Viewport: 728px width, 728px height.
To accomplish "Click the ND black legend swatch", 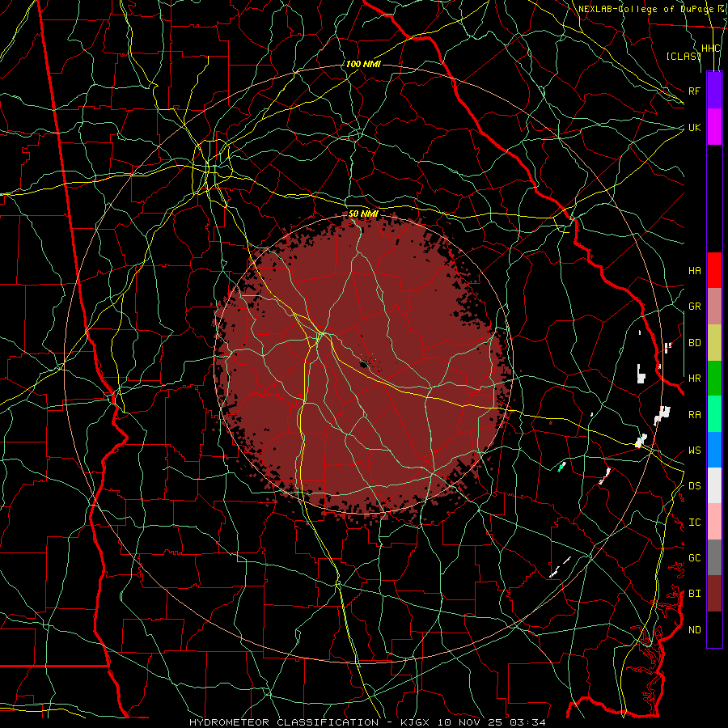I will (714, 629).
